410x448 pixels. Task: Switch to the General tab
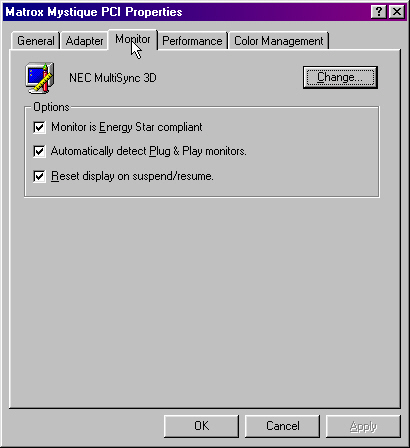click(x=36, y=41)
